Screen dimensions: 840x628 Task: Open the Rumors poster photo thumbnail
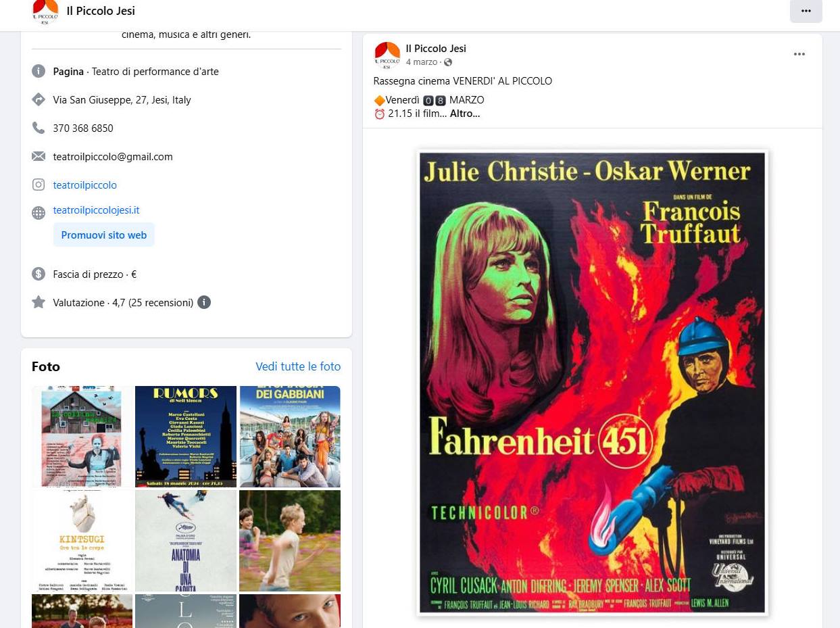point(186,437)
